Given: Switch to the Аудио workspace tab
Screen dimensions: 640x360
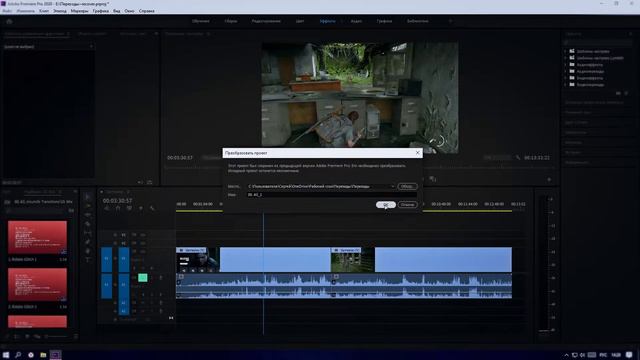Looking at the screenshot, I should [356, 21].
